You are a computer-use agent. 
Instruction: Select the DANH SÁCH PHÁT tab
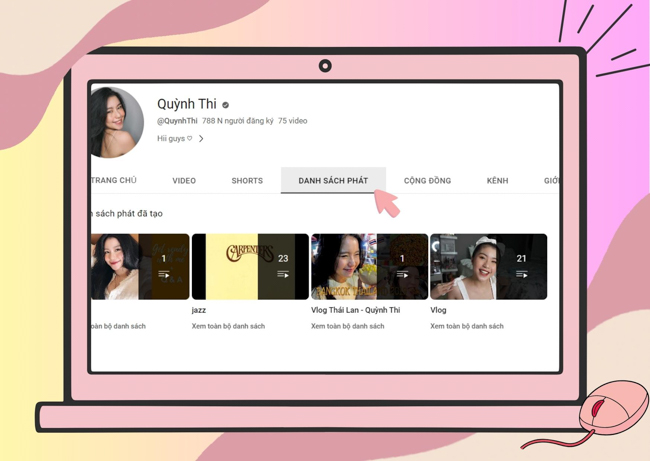tap(333, 181)
